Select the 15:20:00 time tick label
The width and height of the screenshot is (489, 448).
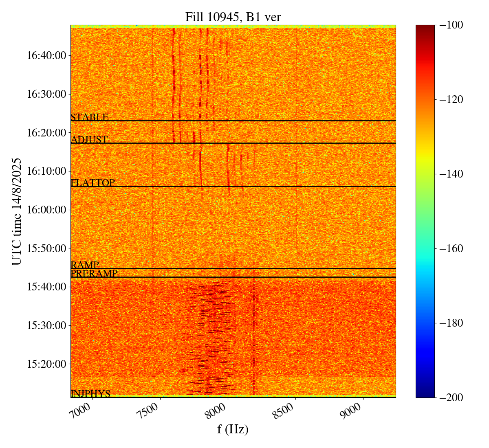click(x=46, y=364)
